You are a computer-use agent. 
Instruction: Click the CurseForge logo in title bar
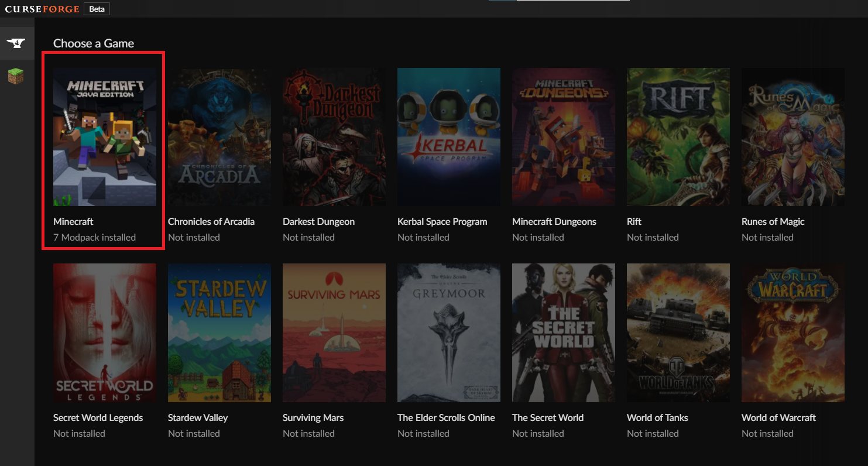42,9
